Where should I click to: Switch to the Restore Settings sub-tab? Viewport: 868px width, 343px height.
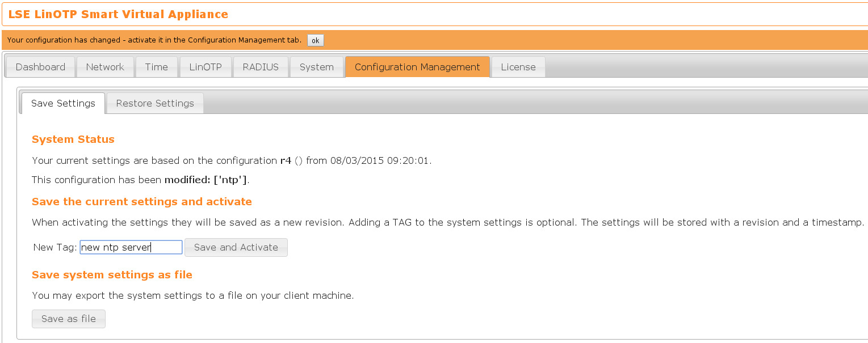tap(155, 103)
